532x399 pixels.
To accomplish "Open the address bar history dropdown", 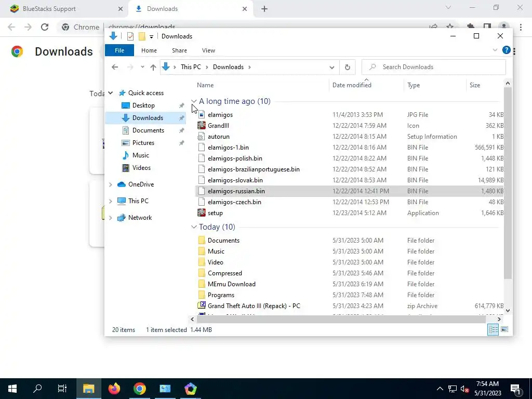I will pyautogui.click(x=331, y=67).
